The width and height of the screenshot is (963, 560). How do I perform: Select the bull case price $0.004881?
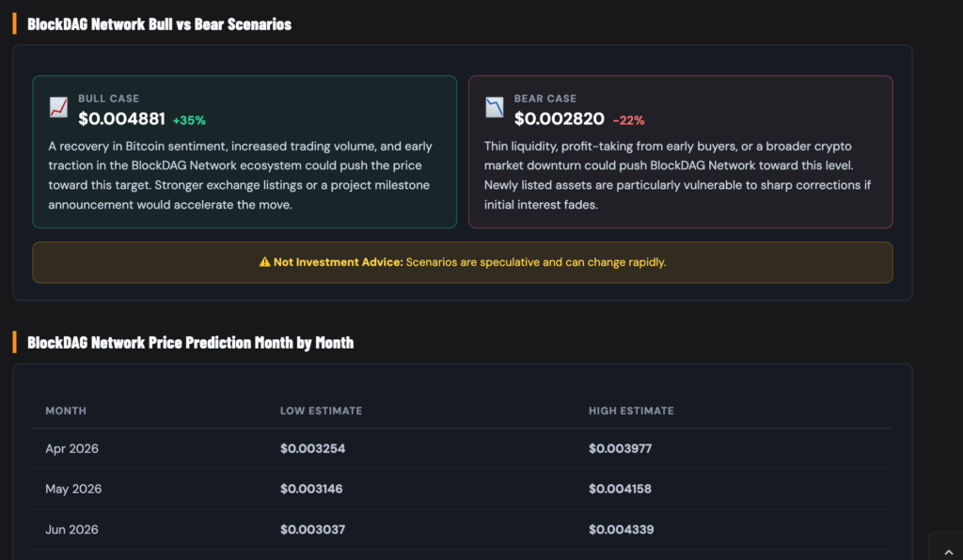pos(121,118)
